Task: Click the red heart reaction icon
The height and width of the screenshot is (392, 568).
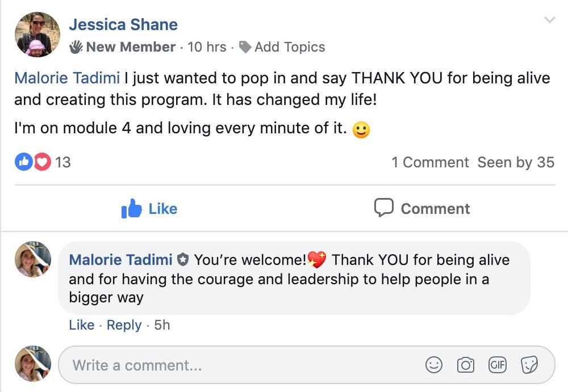Action: coord(42,162)
